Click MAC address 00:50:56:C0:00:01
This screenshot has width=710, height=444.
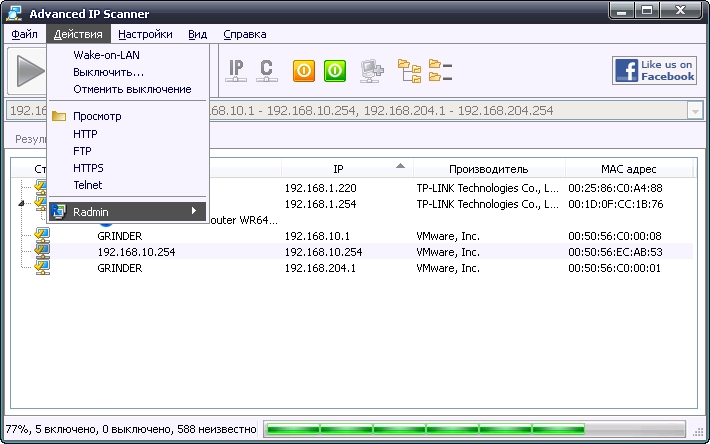point(614,268)
